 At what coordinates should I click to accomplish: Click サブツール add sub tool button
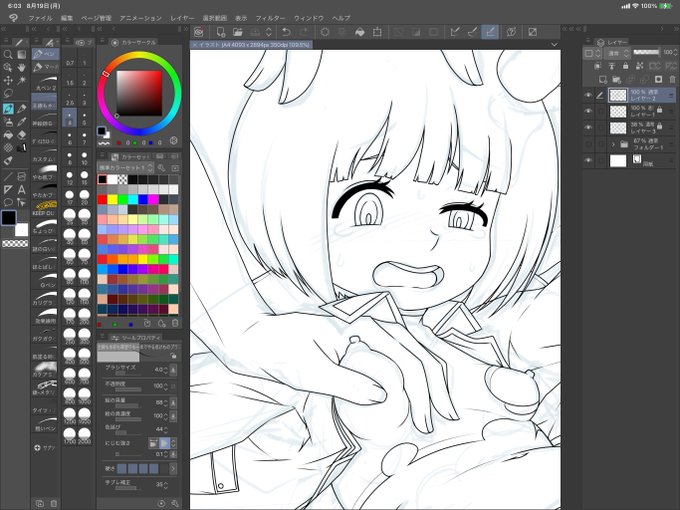pos(45,448)
